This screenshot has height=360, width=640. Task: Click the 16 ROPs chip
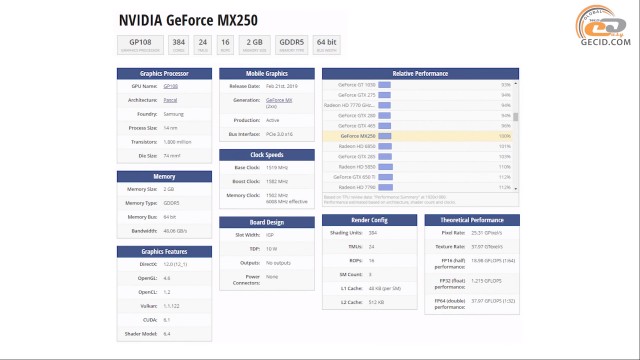[225, 45]
